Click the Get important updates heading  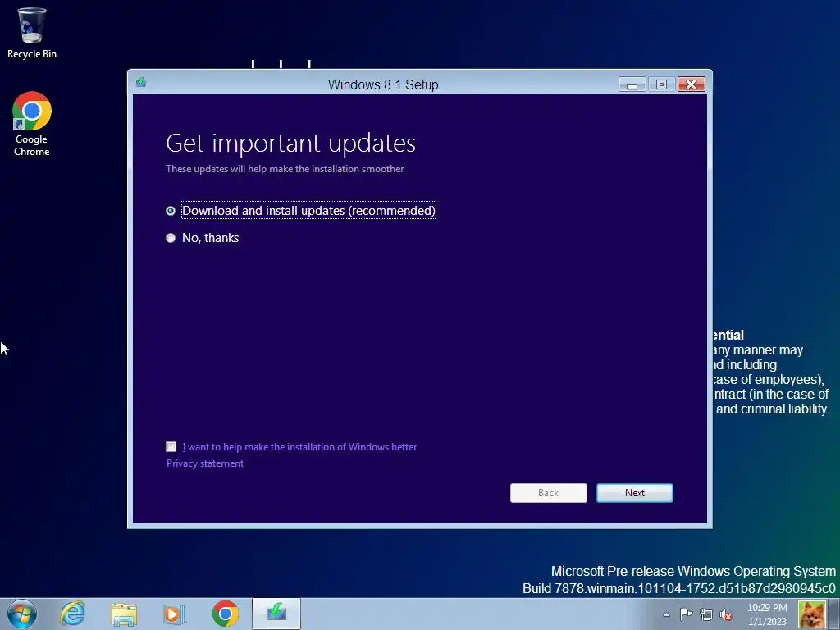[x=291, y=143]
